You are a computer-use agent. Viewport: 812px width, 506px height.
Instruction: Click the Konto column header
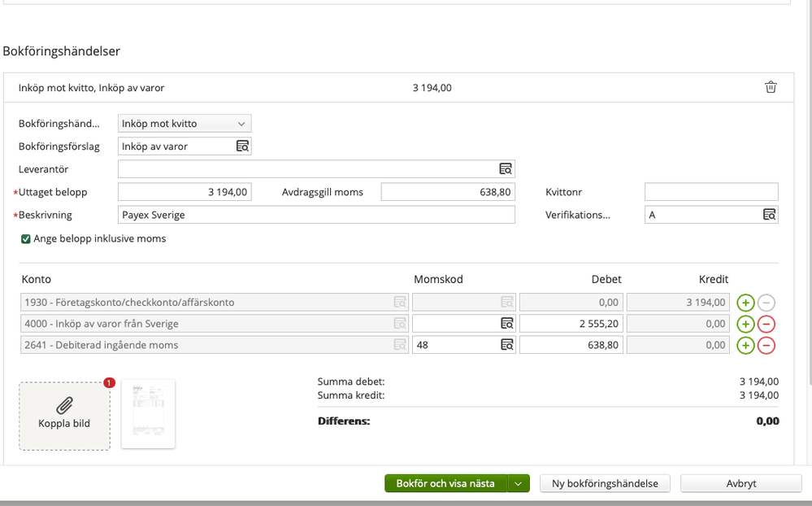[37, 279]
